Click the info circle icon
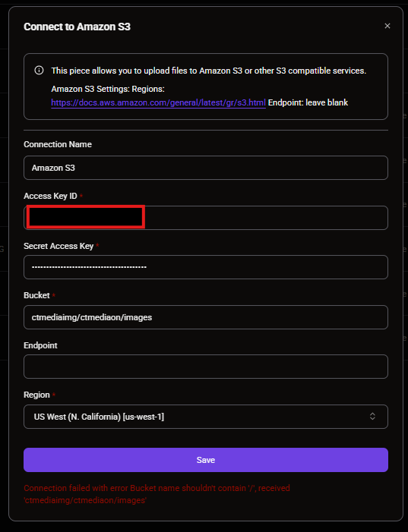The height and width of the screenshot is (532, 408). (39, 71)
